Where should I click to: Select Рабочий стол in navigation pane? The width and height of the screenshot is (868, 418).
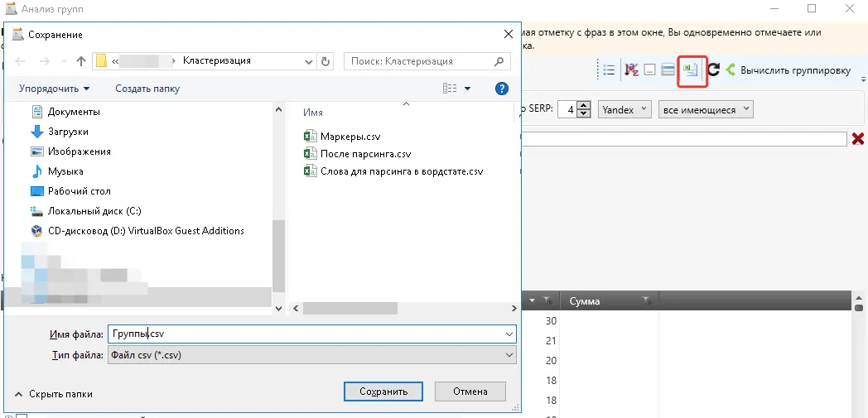pos(71,191)
